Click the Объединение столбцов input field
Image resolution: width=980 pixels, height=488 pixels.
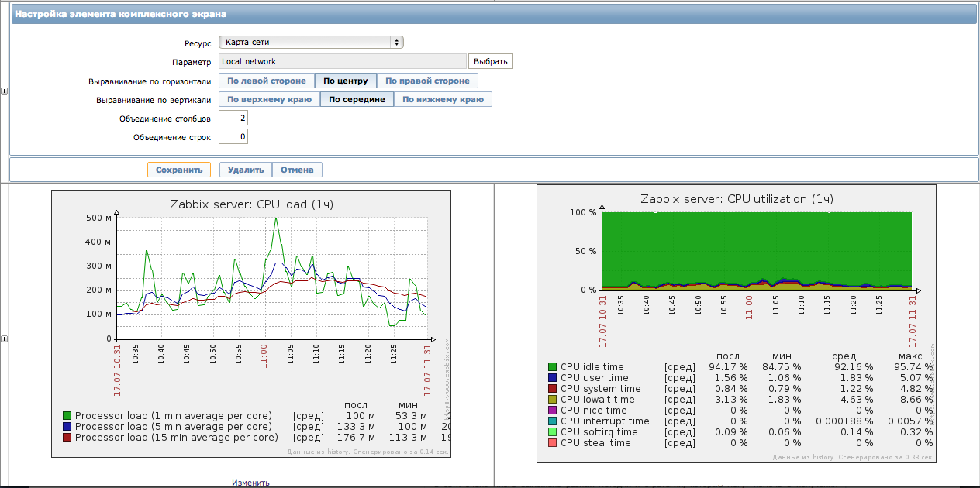click(233, 118)
